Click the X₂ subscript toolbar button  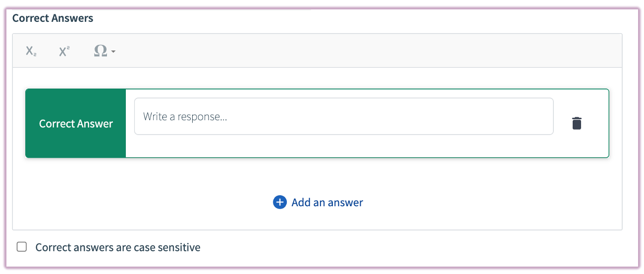coord(31,51)
